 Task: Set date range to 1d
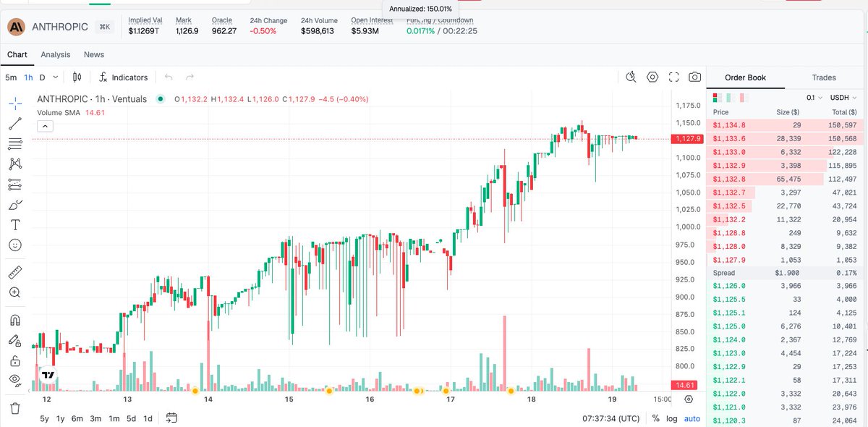coord(148,418)
